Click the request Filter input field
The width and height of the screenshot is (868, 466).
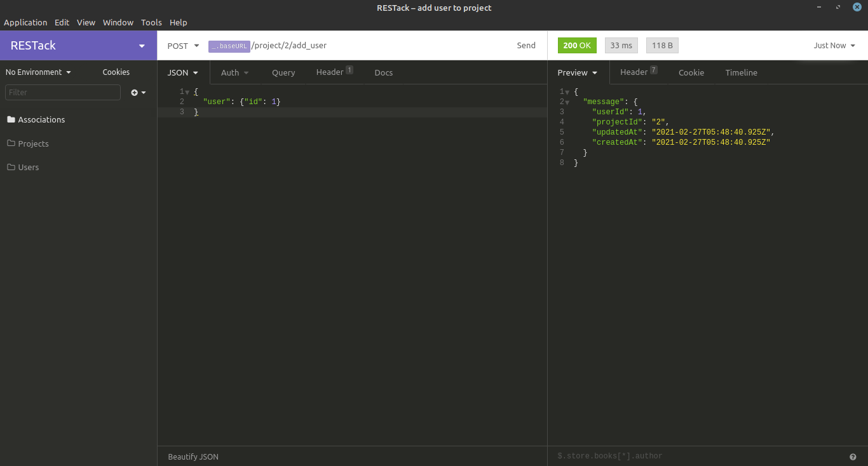point(63,93)
